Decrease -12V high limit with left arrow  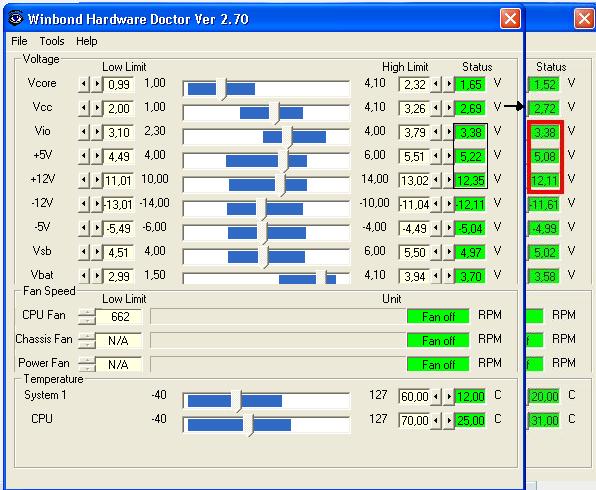(x=436, y=204)
